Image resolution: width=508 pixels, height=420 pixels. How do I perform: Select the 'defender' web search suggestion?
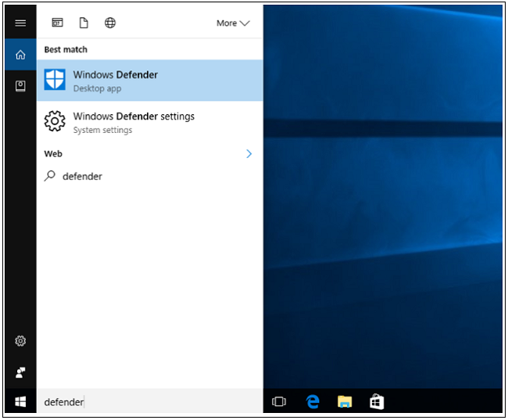click(150, 176)
